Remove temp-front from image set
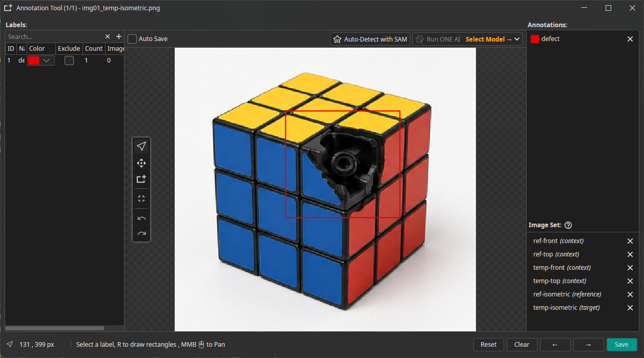Image resolution: width=644 pixels, height=358 pixels. (630, 268)
